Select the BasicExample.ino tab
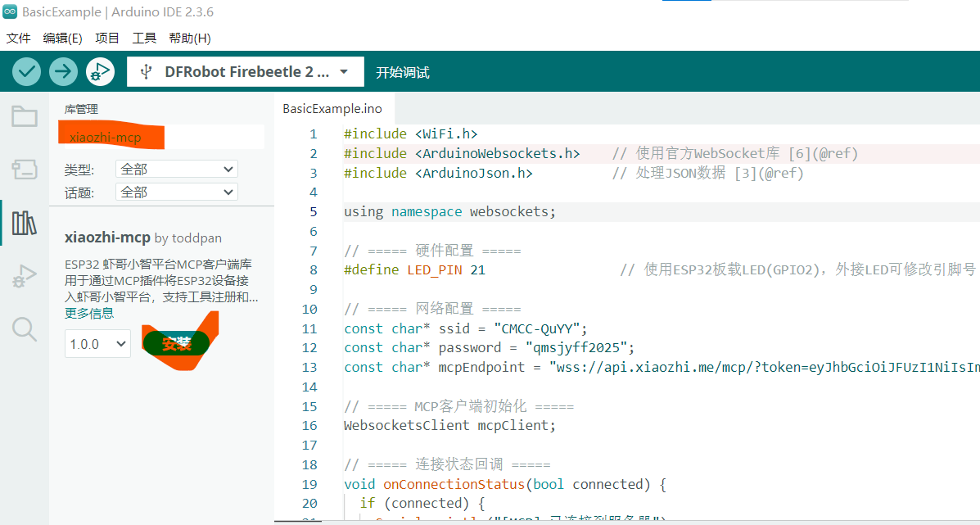This screenshot has height=525, width=980. [x=332, y=108]
